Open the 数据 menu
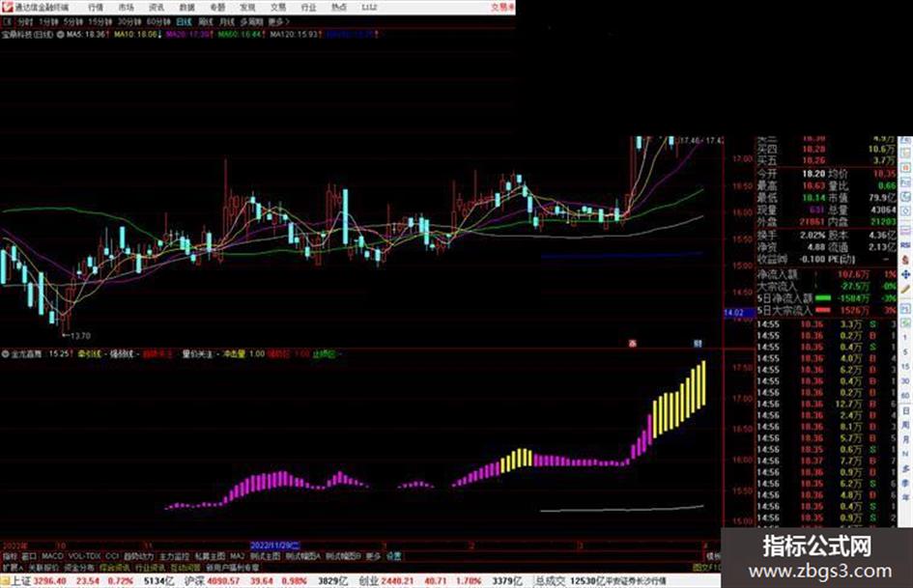913x588 pixels. click(x=186, y=8)
